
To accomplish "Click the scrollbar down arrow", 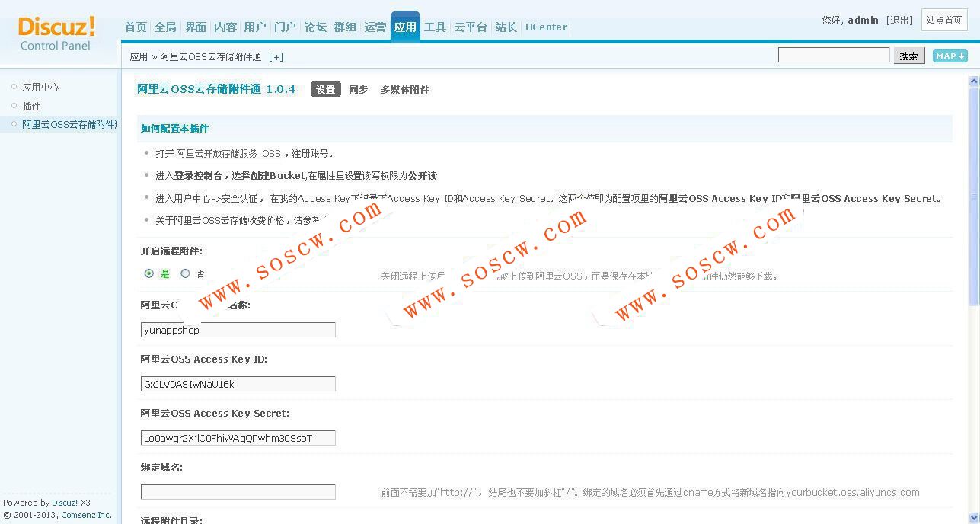I will point(974,518).
